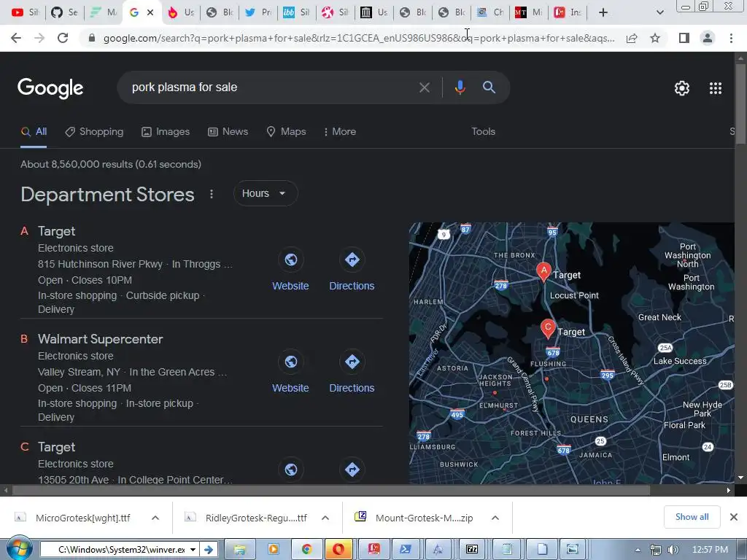This screenshot has height=560, width=747.
Task: Open 7-Zip from the taskbar
Action: point(472,550)
